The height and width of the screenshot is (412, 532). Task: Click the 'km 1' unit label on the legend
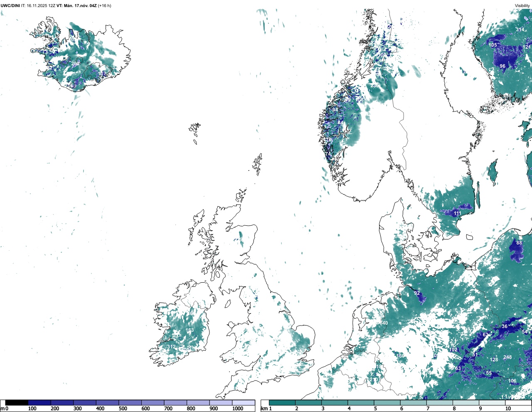[266, 409]
